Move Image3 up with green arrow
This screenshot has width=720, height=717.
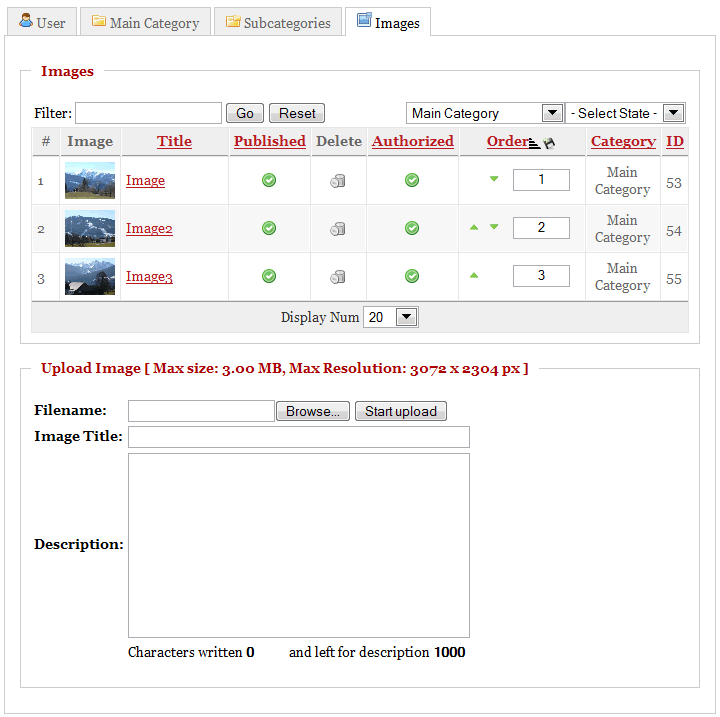coord(474,275)
